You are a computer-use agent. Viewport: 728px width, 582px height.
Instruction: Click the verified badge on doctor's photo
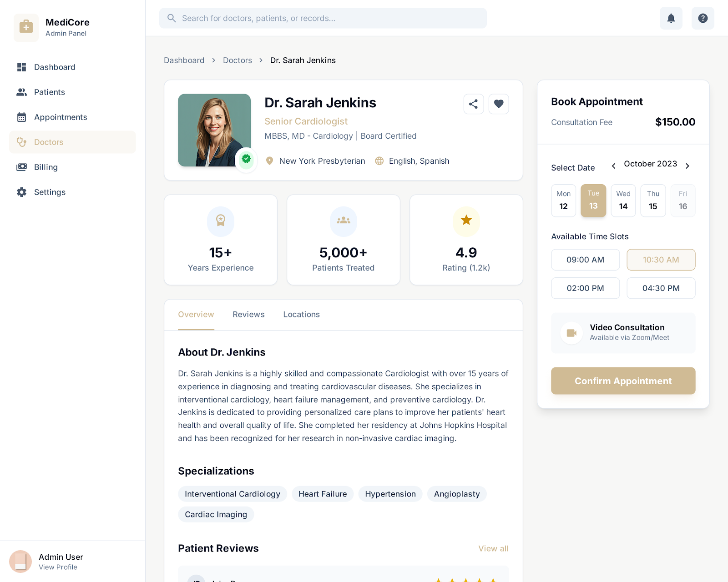(x=246, y=159)
